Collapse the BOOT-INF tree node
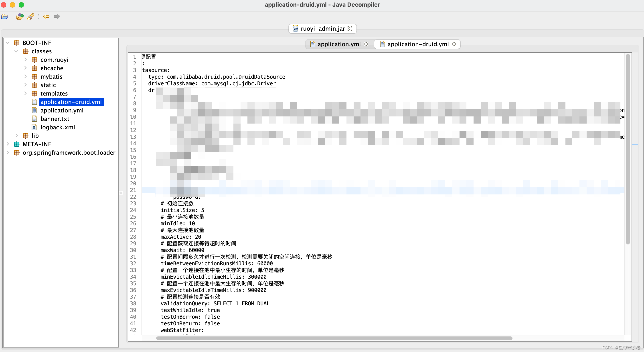Screen dimensions: 644x352 pyautogui.click(x=8, y=43)
